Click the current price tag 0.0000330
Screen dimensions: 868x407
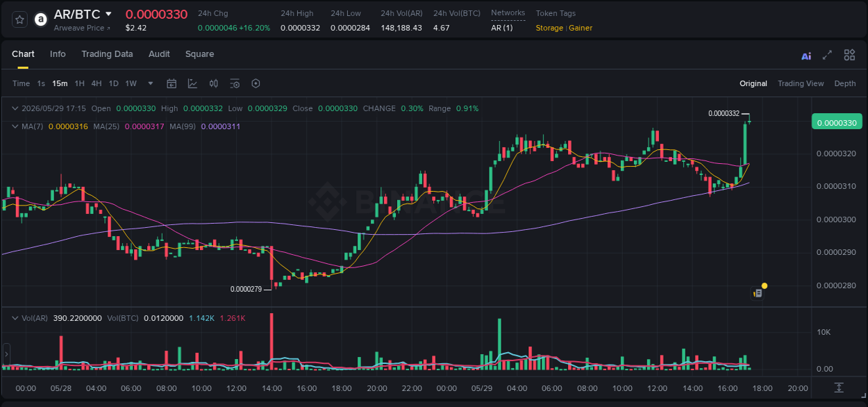pyautogui.click(x=837, y=122)
